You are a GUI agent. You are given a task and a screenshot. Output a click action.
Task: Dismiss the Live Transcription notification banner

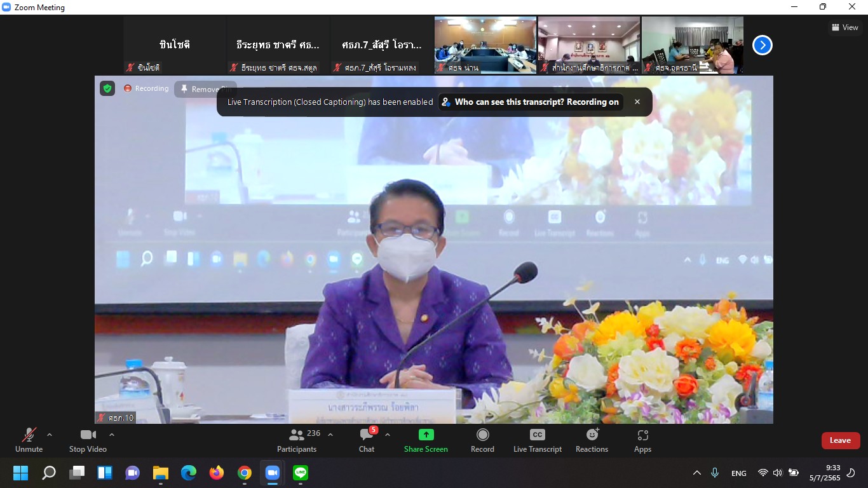pyautogui.click(x=637, y=102)
